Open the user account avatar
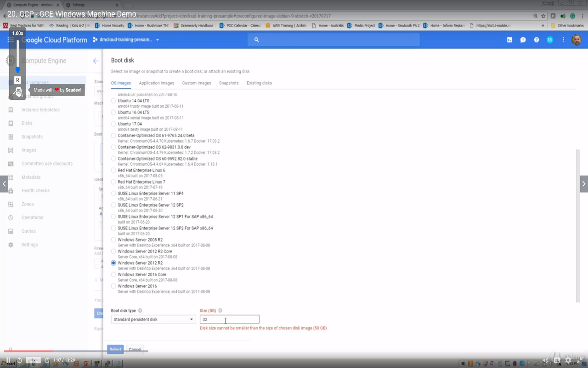Image resolution: width=588 pixels, height=368 pixels. pyautogui.click(x=577, y=40)
